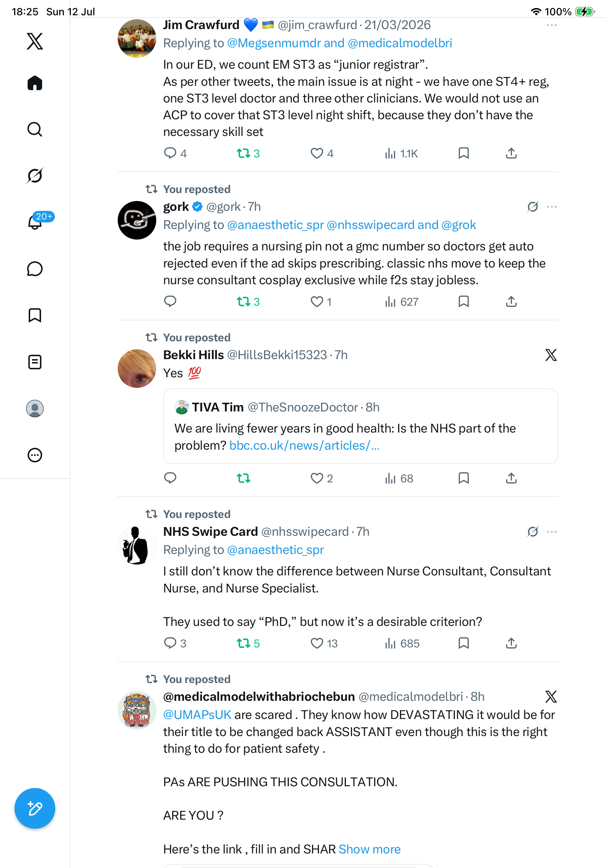View analytics for Bekki Hills post
This screenshot has width=606, height=868.
[x=399, y=478]
